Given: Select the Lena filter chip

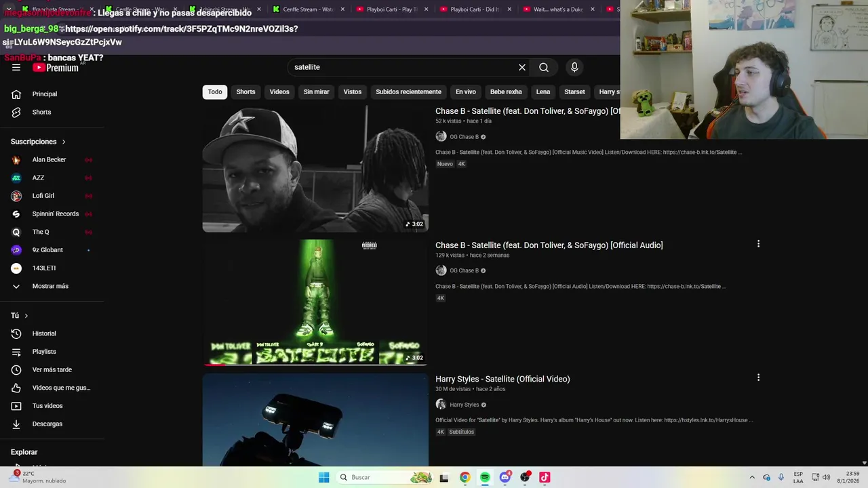Looking at the screenshot, I should click(543, 92).
